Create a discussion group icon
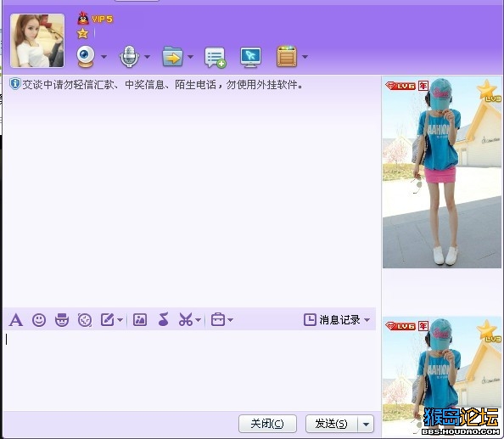The height and width of the screenshot is (439, 504). tap(215, 58)
